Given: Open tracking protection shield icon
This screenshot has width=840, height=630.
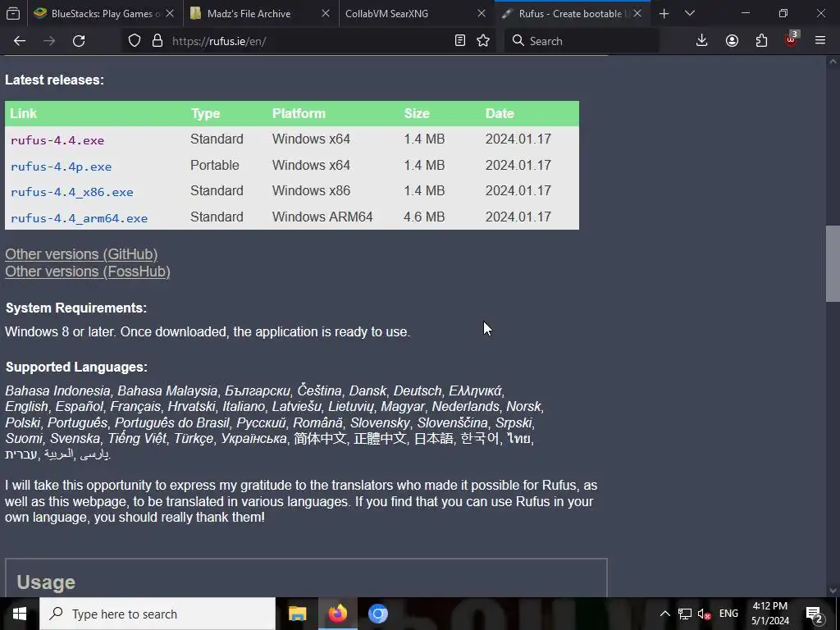Looking at the screenshot, I should point(135,41).
